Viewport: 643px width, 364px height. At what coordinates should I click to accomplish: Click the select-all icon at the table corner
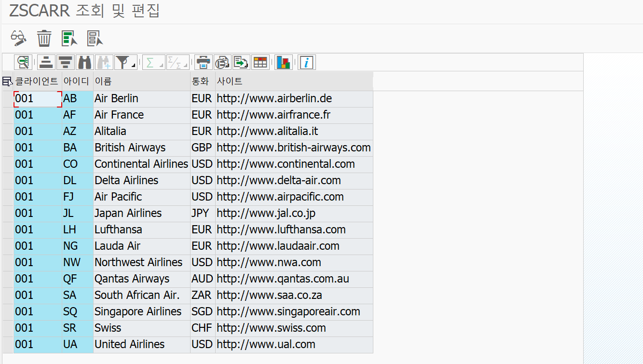coord(7,81)
